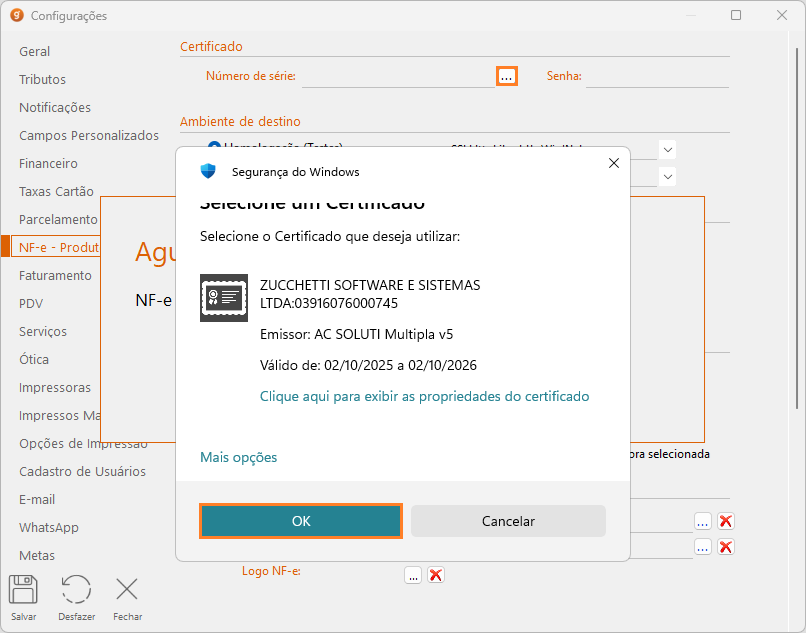Expand second dropdown arrow under Ambiente de destino
This screenshot has height=633, width=806.
point(668,176)
